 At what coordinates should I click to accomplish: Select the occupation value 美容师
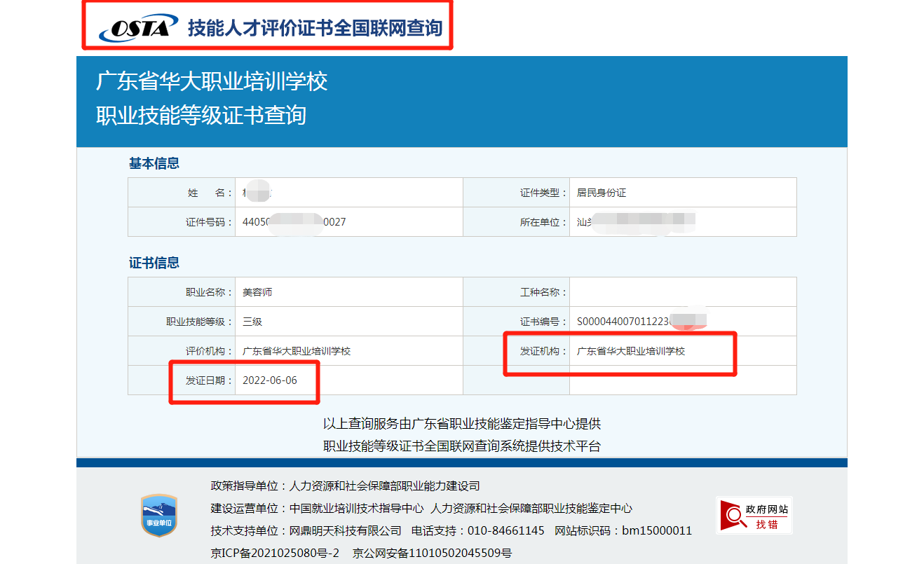pos(257,292)
